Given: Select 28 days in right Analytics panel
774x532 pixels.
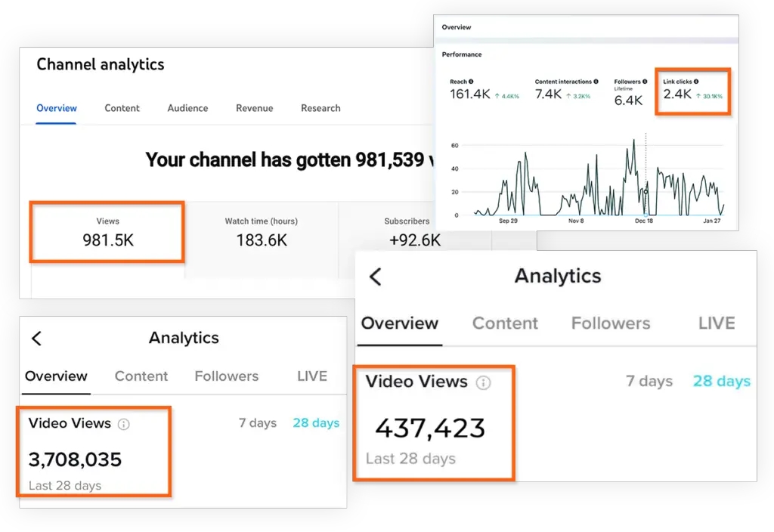Looking at the screenshot, I should click(722, 381).
